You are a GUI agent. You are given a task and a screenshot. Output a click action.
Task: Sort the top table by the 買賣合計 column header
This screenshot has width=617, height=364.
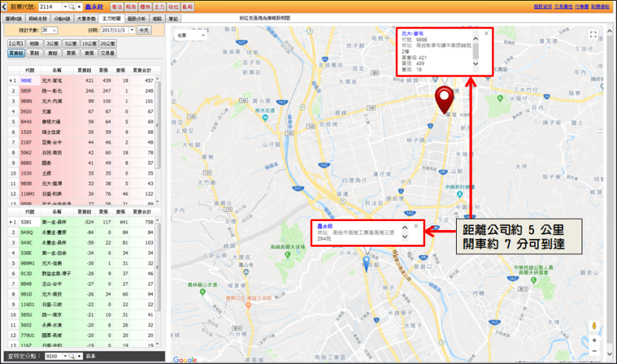(x=141, y=71)
